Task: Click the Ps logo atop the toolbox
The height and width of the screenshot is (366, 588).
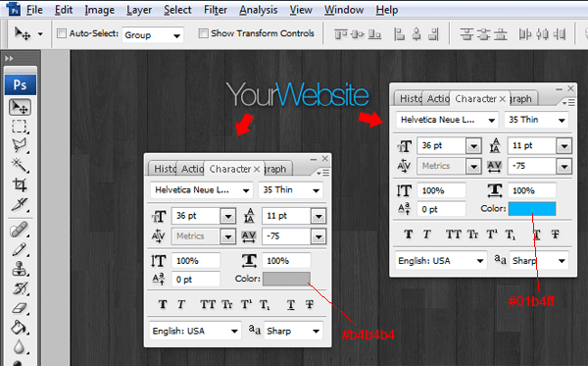Action: 21,84
